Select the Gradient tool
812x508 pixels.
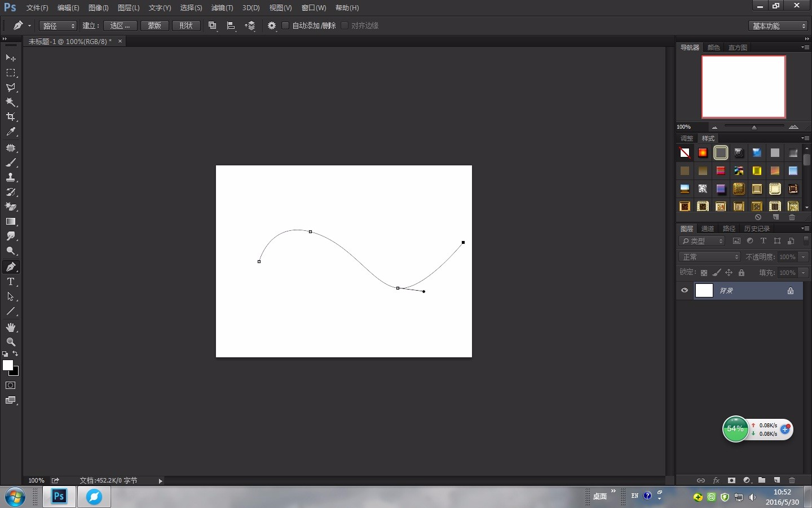pos(11,221)
